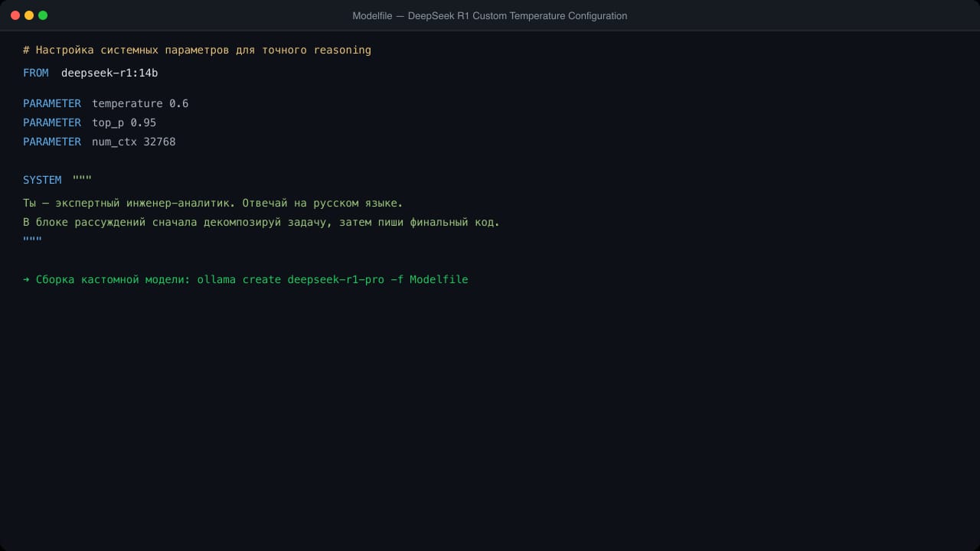Image resolution: width=980 pixels, height=551 pixels.
Task: Select the value "top_p 0.95"
Action: click(x=124, y=122)
